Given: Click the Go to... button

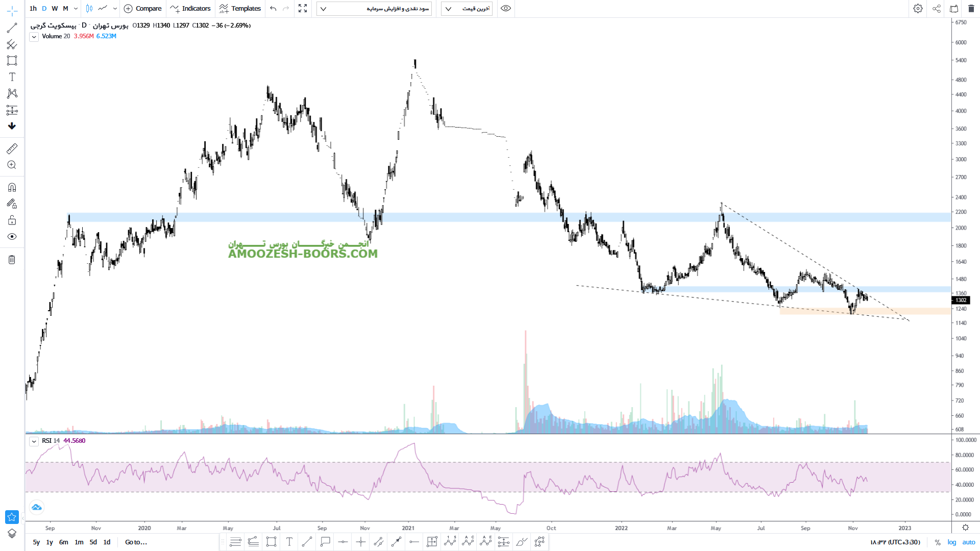Looking at the screenshot, I should click(136, 542).
